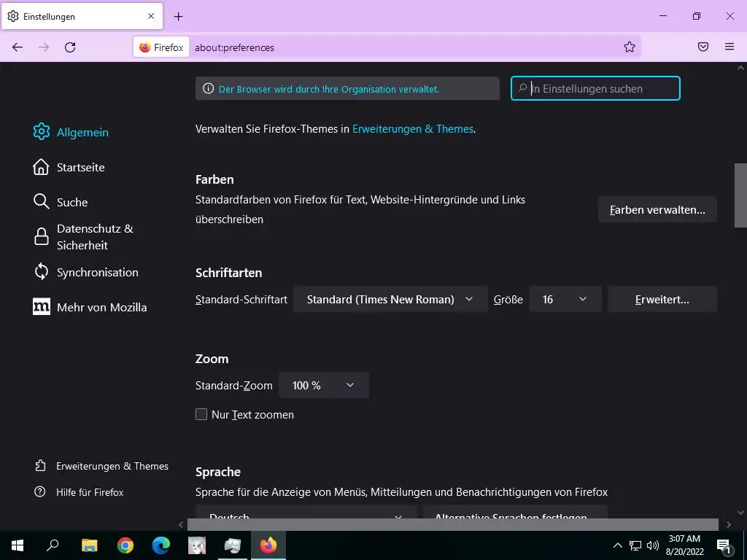Screen dimensions: 747x560
Task: Click the scroll right arrow of horizontal scrollbar
Action: [x=729, y=524]
